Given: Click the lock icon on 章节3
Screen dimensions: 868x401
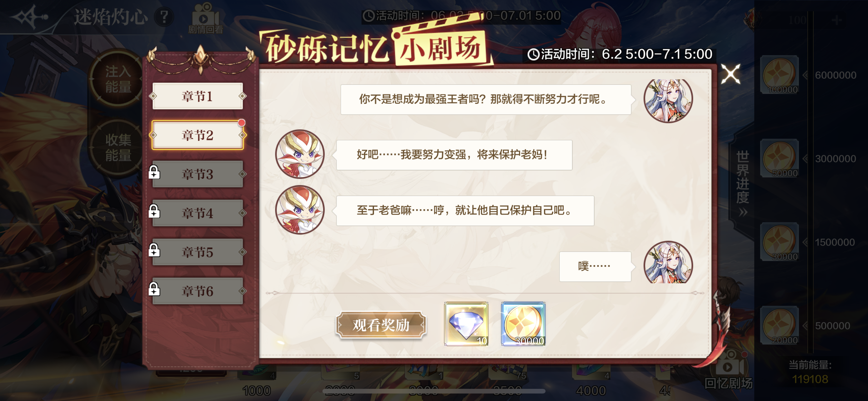Looking at the screenshot, I should tap(154, 172).
